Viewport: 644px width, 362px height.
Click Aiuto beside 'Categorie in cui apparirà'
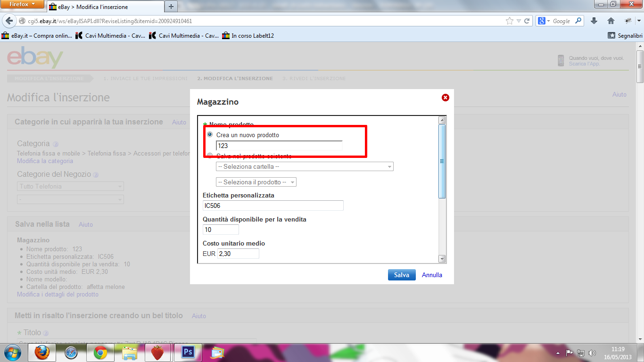pyautogui.click(x=179, y=122)
